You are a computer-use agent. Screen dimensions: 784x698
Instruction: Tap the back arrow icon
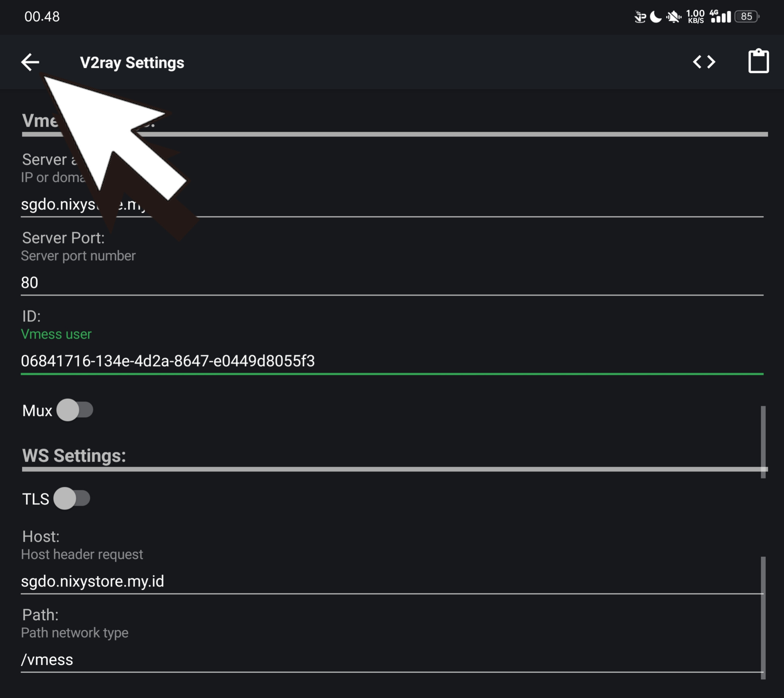coord(30,62)
